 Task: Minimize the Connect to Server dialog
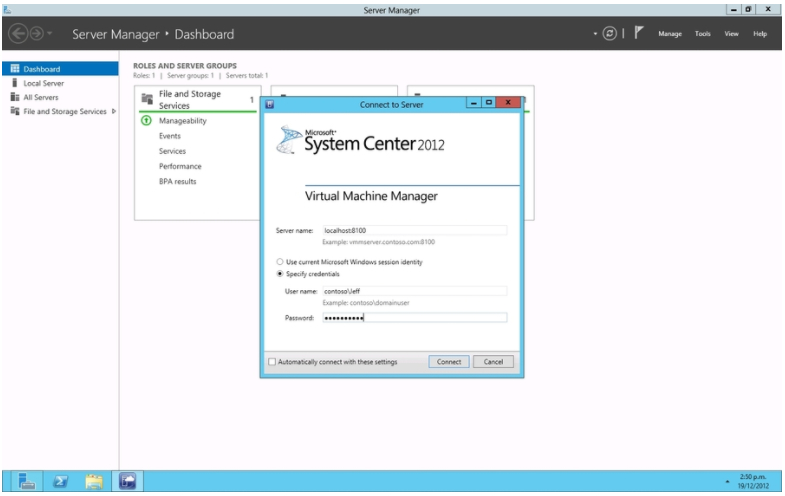[474, 103]
